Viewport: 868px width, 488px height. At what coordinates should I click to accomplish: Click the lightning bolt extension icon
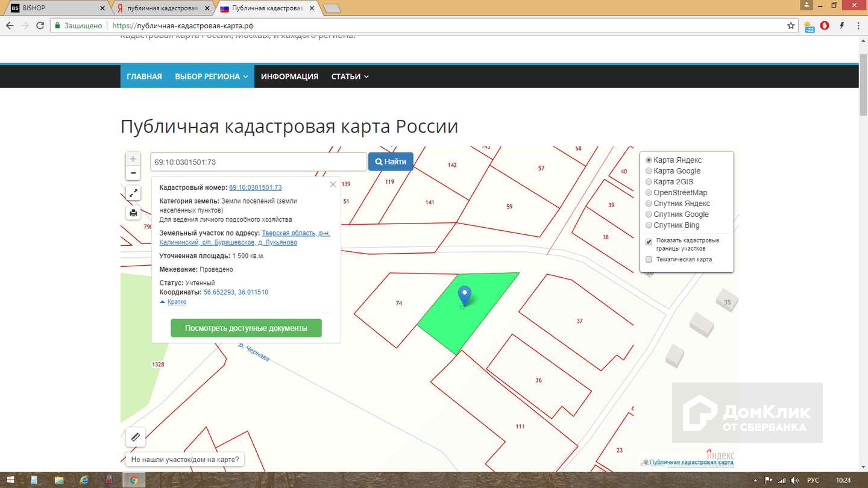[841, 26]
